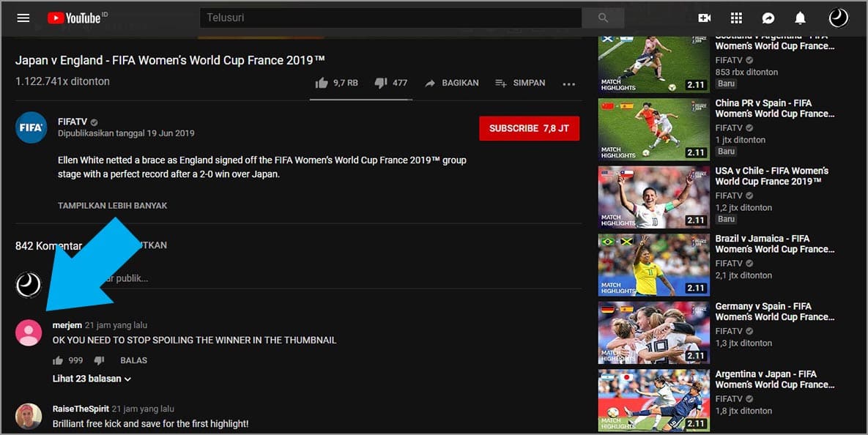Open the hamburger guide menu

(23, 18)
